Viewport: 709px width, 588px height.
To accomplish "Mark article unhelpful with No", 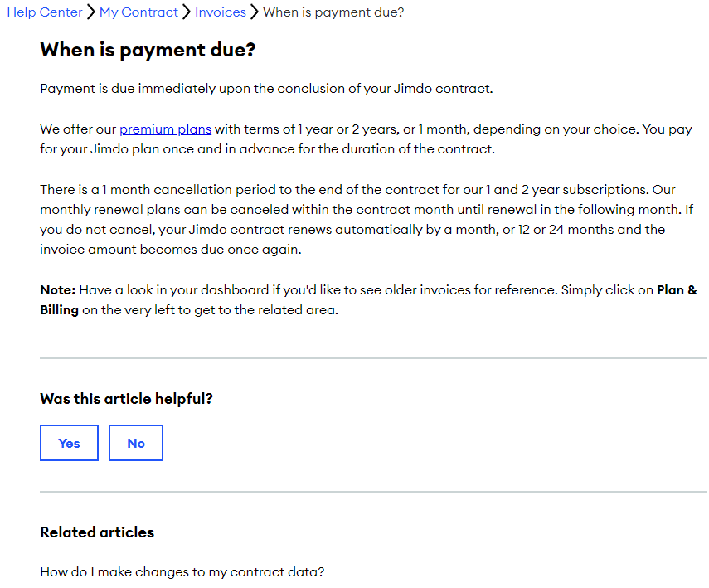I will tap(136, 443).
